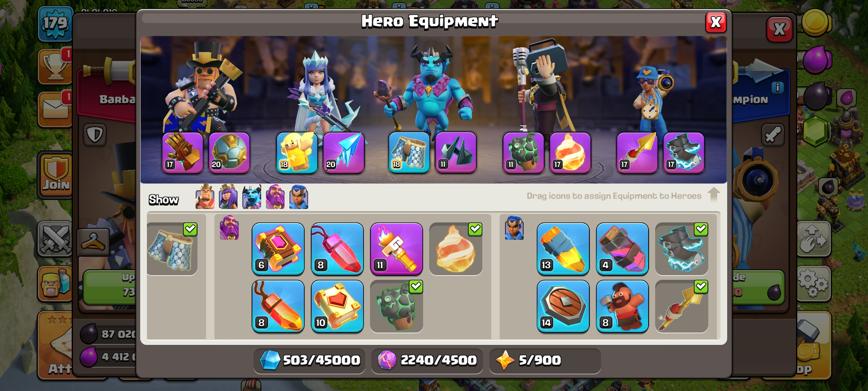Tap the glowy ore 2240/4500 counter
The image size is (868, 391).
pos(427,360)
